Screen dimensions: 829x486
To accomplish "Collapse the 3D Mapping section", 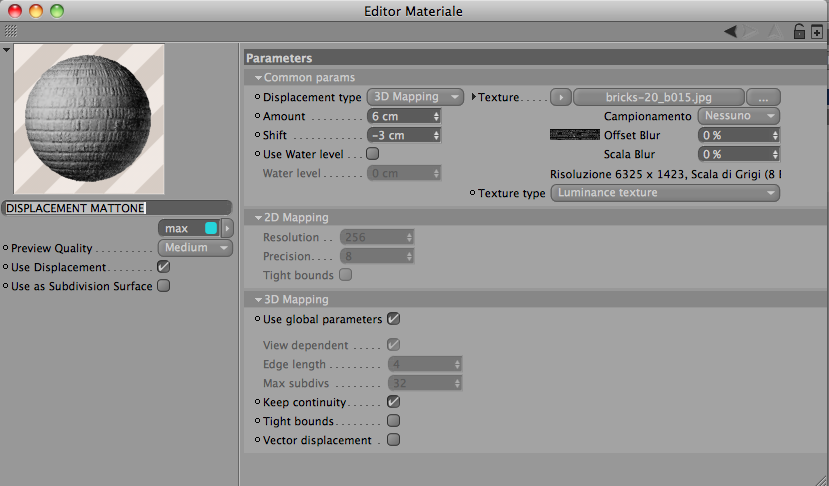I will pos(258,299).
